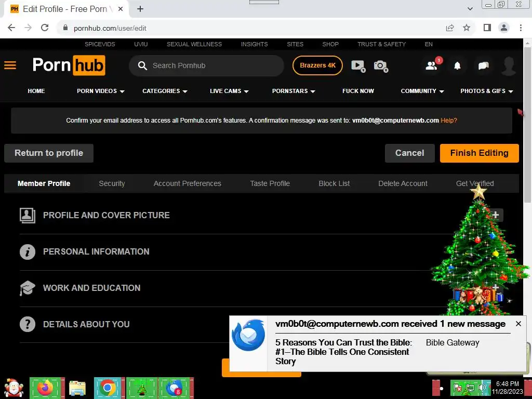The image size is (532, 399).
Task: Click the magnifier search icon
Action: click(x=142, y=65)
